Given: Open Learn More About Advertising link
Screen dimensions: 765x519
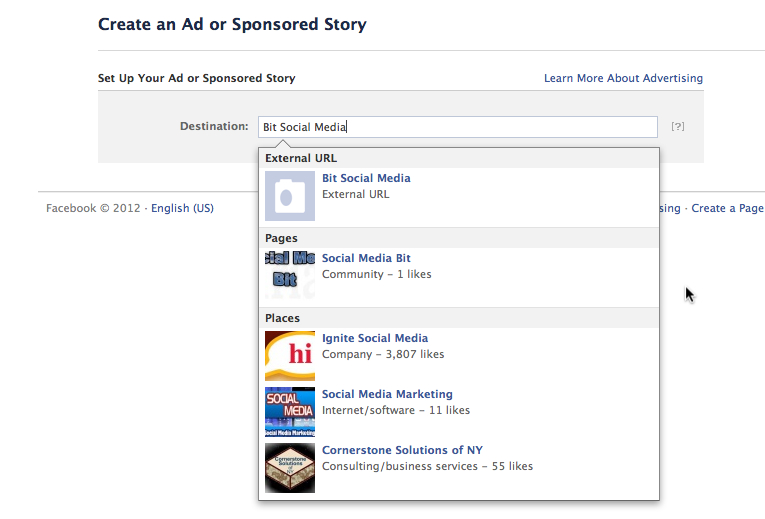Looking at the screenshot, I should tap(623, 78).
